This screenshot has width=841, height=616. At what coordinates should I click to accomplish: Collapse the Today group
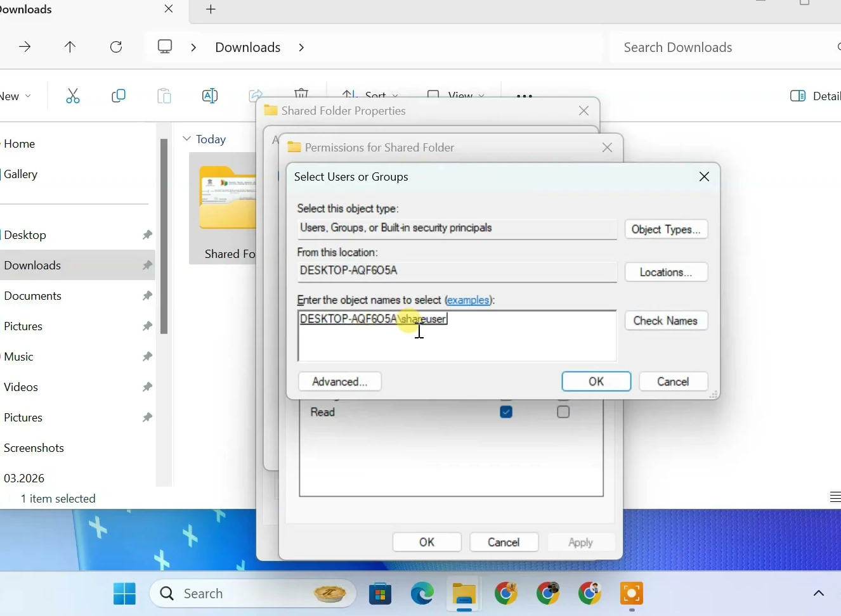point(187,139)
